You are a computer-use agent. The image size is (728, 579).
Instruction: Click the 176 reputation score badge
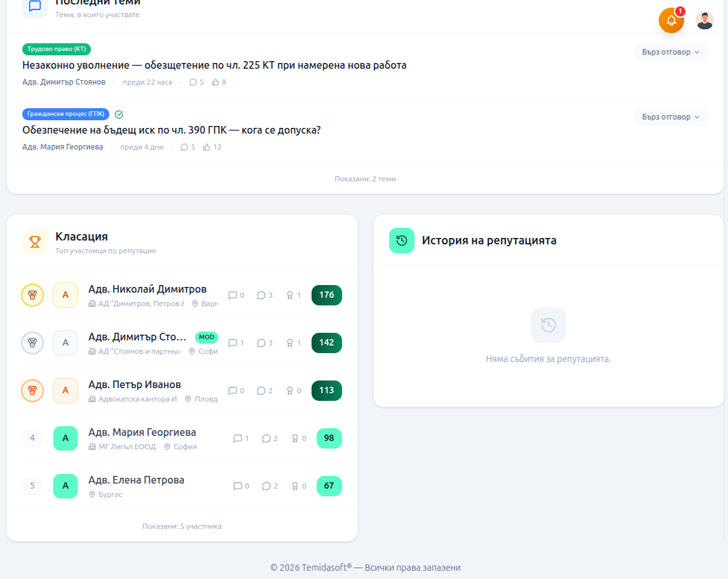[326, 295]
